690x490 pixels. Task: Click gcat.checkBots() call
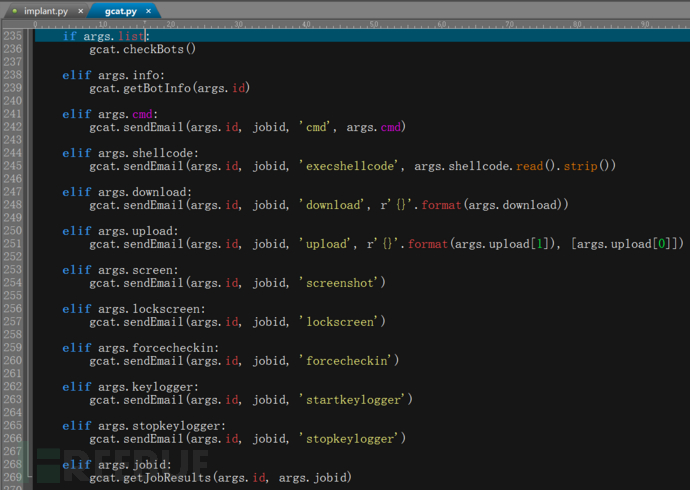point(143,49)
